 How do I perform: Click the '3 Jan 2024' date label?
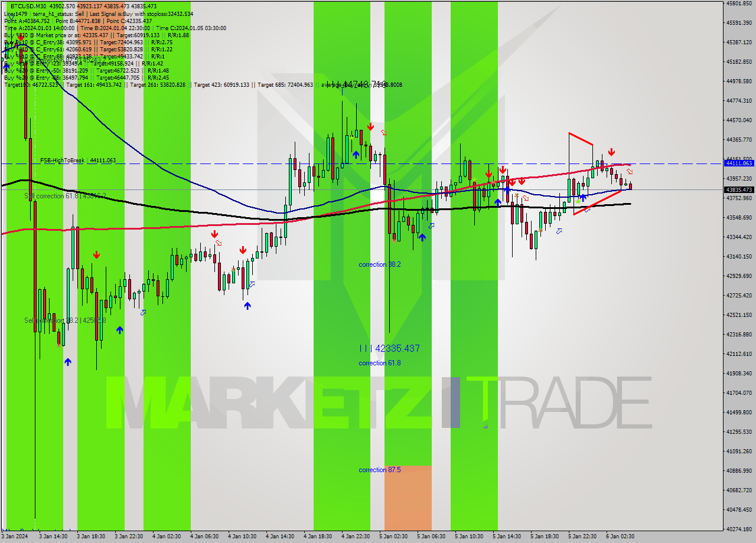14,537
